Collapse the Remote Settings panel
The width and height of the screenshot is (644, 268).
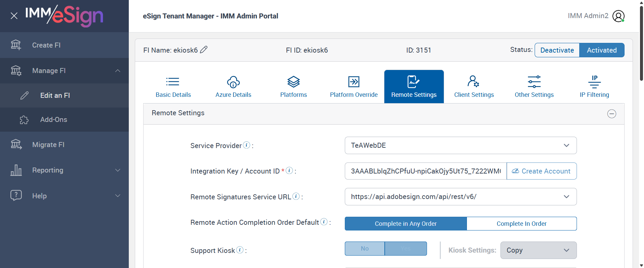(x=611, y=114)
